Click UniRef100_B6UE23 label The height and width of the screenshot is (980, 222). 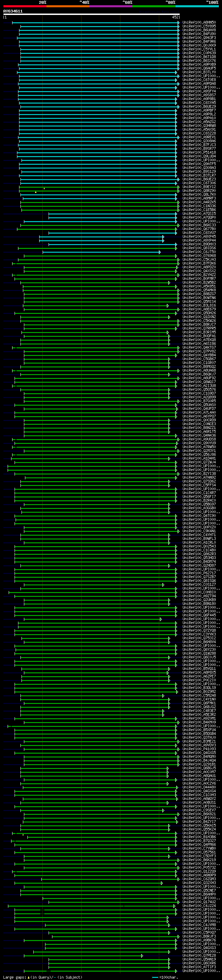tap(199, 179)
